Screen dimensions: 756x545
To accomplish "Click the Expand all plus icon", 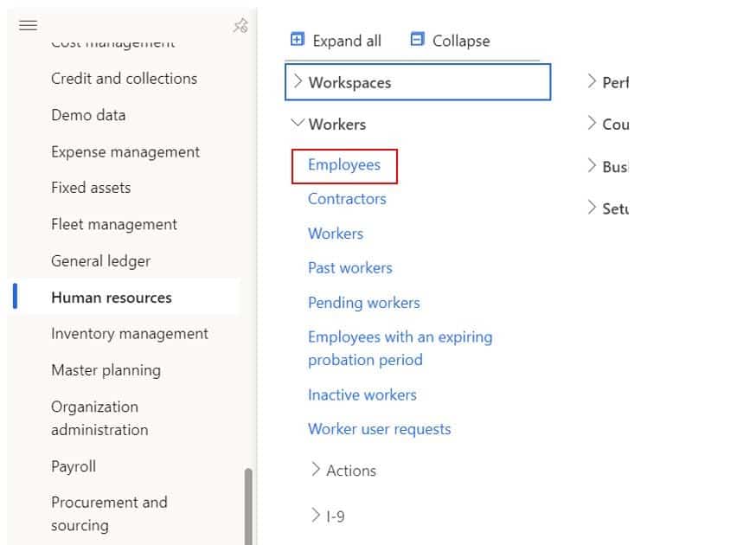I will 298,39.
